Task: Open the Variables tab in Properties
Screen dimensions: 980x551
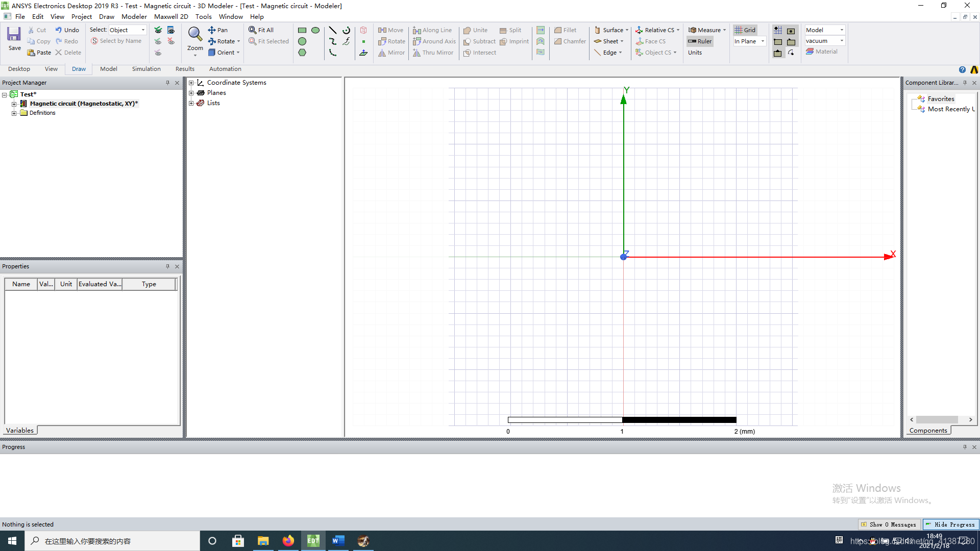Action: (x=20, y=430)
